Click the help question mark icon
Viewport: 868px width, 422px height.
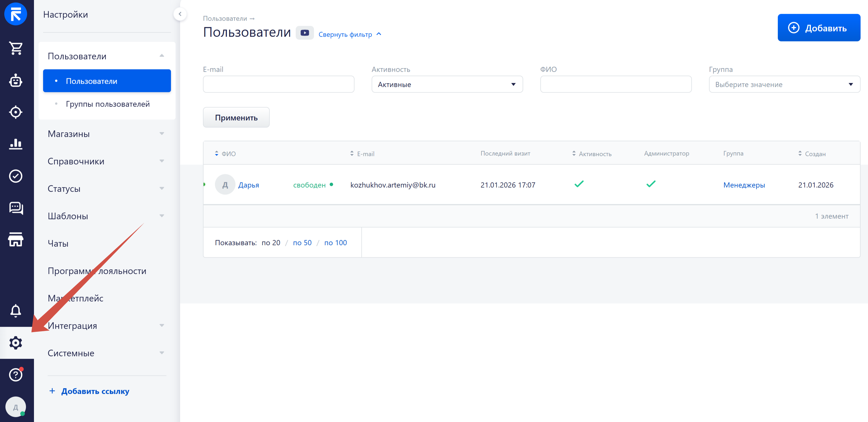(x=16, y=375)
